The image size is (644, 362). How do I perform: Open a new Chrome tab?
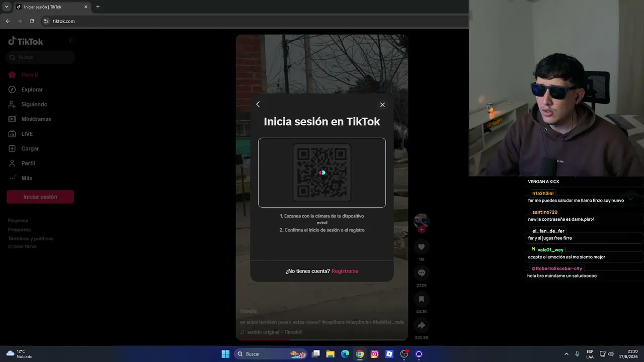tap(98, 7)
